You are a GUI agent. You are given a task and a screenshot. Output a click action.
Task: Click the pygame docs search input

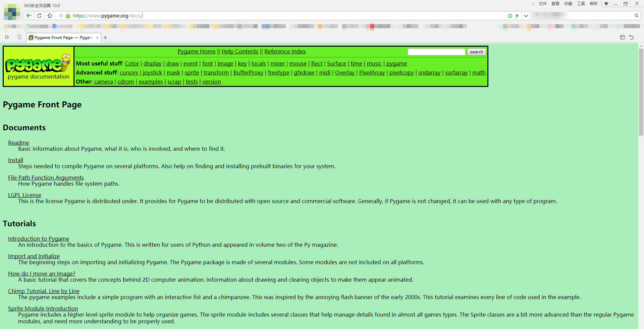(x=436, y=52)
